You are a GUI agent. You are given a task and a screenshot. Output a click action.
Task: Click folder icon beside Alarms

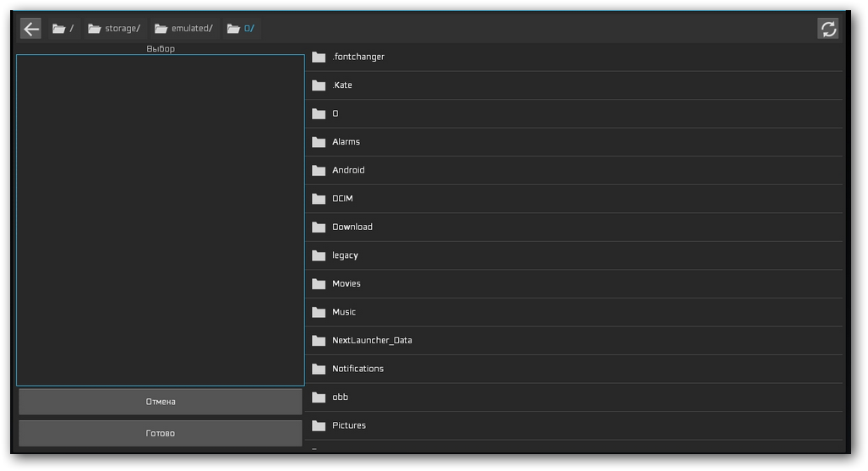coord(319,142)
